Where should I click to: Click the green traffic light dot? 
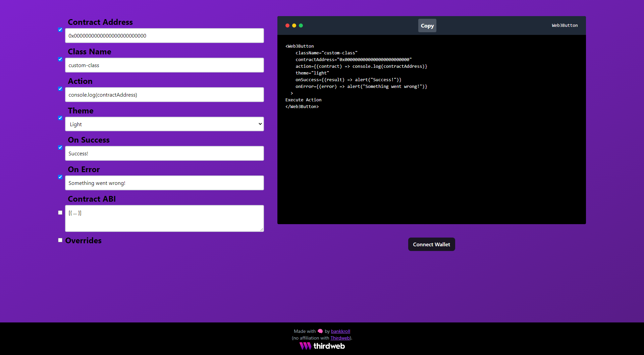point(301,26)
